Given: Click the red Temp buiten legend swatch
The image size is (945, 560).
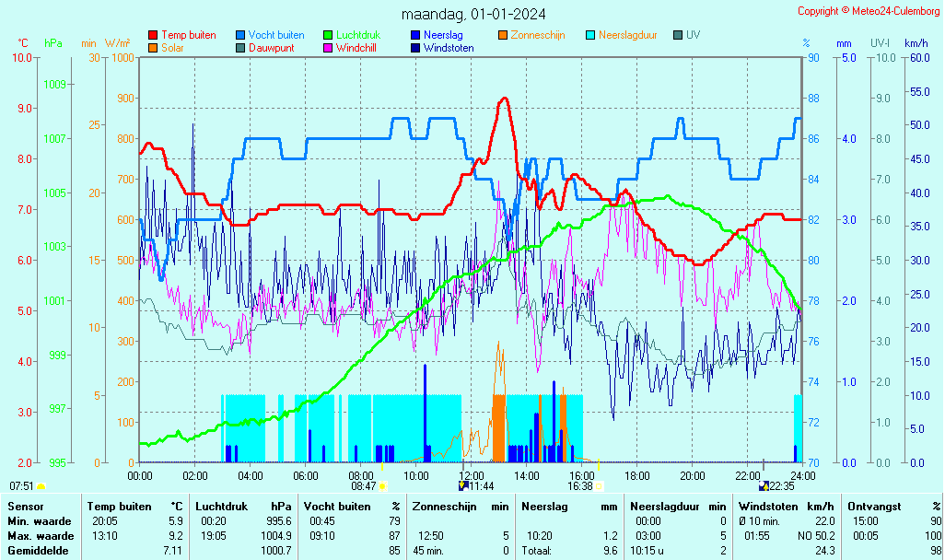Looking at the screenshot, I should [x=153, y=35].
